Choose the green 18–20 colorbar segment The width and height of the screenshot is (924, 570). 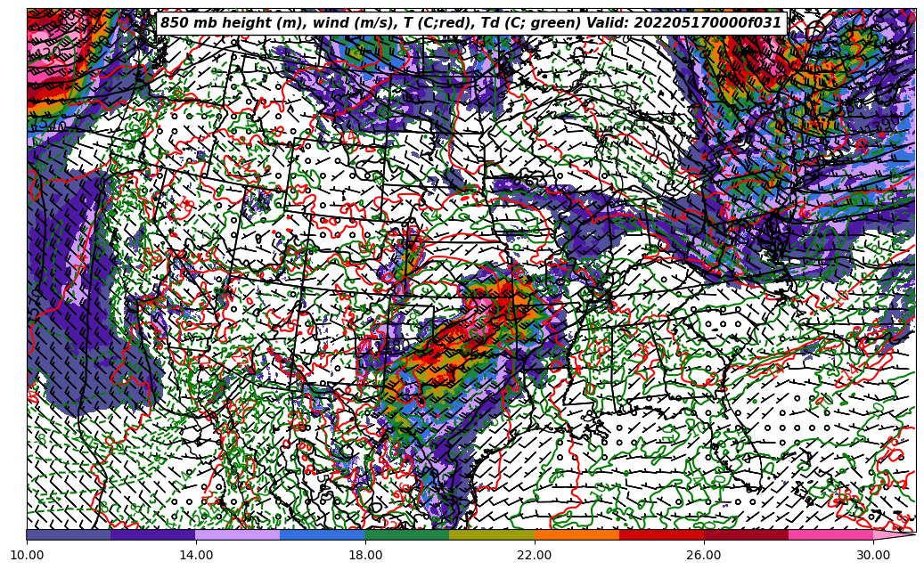coord(407,534)
